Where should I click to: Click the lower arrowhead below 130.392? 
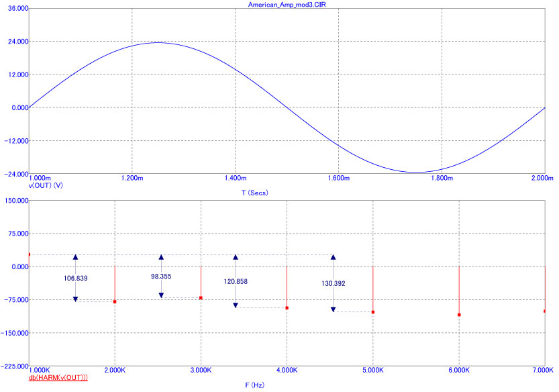coord(334,309)
